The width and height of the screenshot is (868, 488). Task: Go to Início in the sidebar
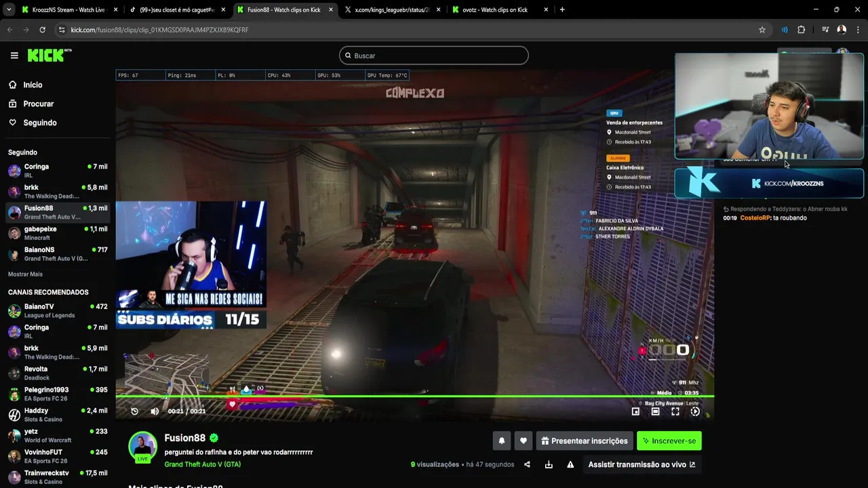33,85
